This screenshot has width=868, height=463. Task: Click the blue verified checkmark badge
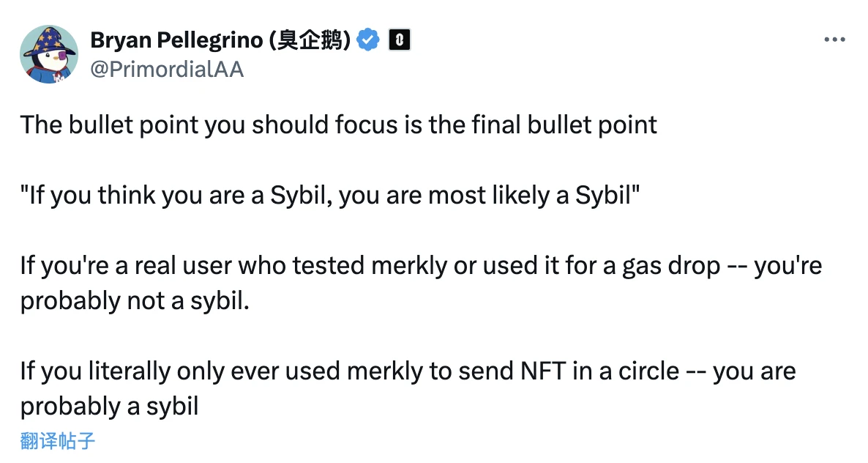(368, 40)
